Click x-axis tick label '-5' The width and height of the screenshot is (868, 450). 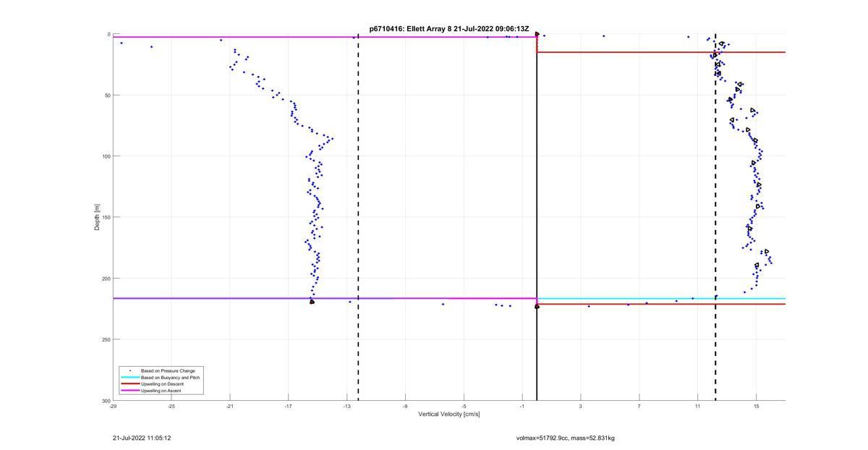(x=464, y=407)
